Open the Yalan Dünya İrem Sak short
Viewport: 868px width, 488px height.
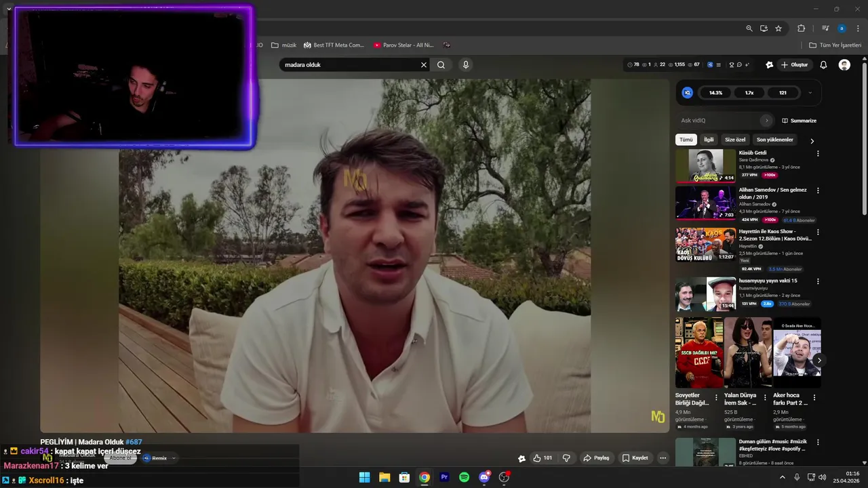(x=747, y=352)
